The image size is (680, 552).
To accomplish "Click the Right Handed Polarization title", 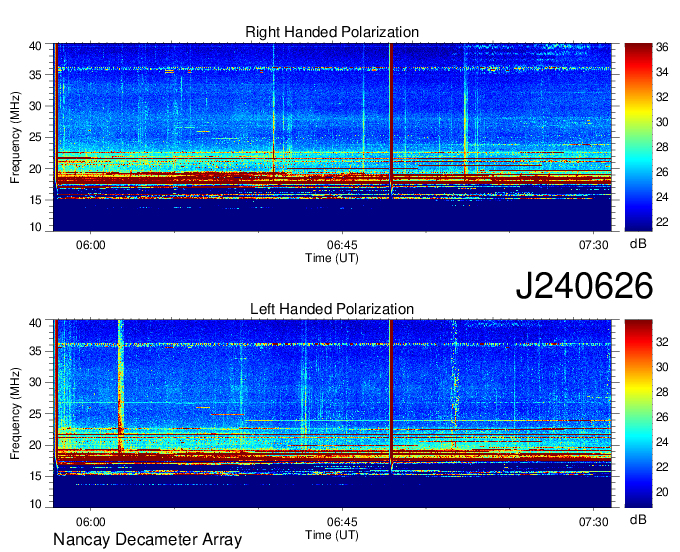I will point(332,32).
